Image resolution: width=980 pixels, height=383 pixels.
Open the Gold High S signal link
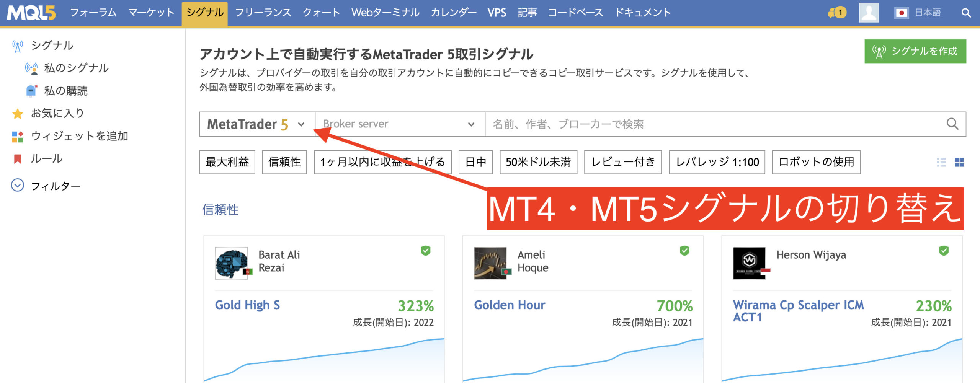click(247, 305)
